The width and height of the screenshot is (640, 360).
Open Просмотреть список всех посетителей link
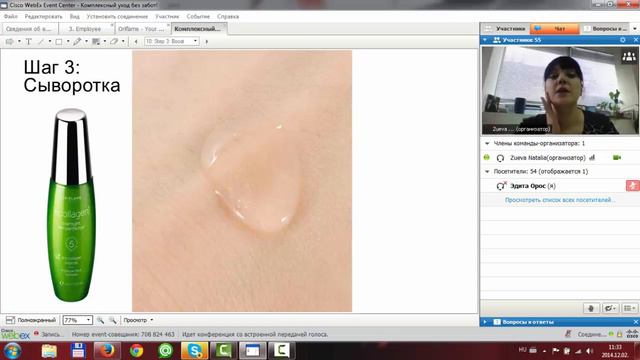tap(560, 200)
